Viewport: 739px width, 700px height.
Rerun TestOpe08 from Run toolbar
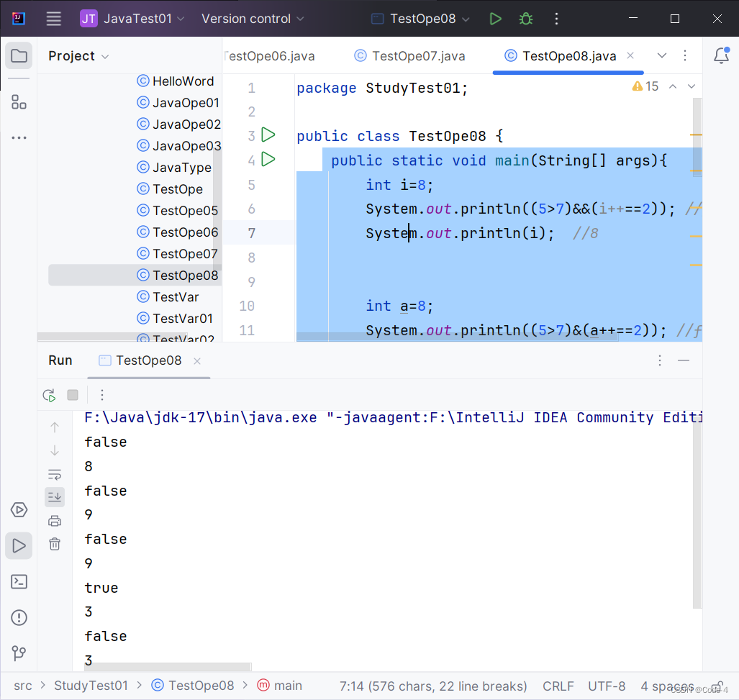(49, 395)
